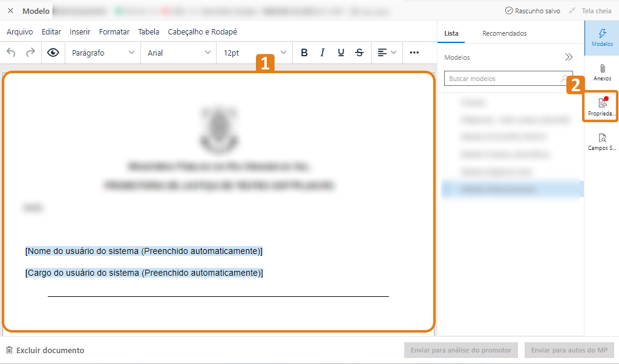Open the Inserir menu
This screenshot has width=619, height=364.
coord(80,32)
